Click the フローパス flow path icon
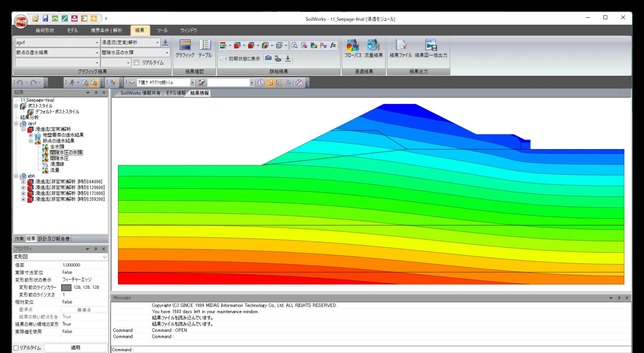Image resolution: width=644 pixels, height=353 pixels. click(353, 49)
